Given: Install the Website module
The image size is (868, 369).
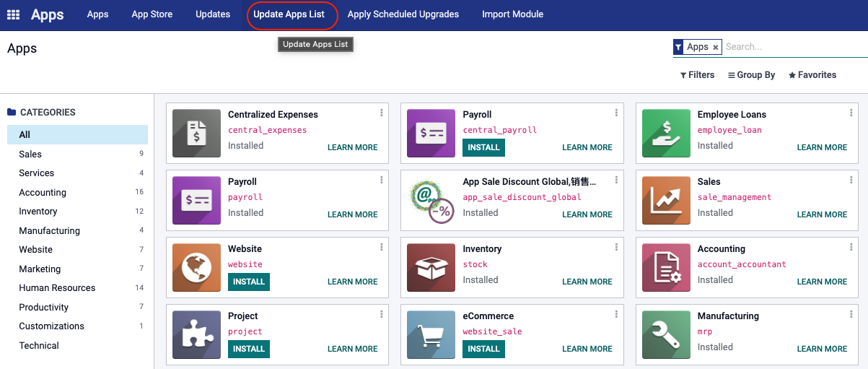Looking at the screenshot, I should (x=249, y=282).
